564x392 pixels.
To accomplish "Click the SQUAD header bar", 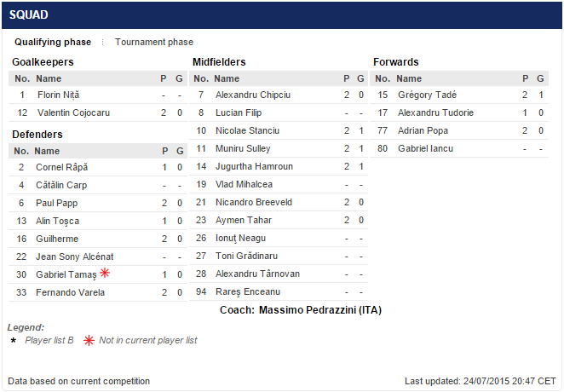I will click(282, 14).
